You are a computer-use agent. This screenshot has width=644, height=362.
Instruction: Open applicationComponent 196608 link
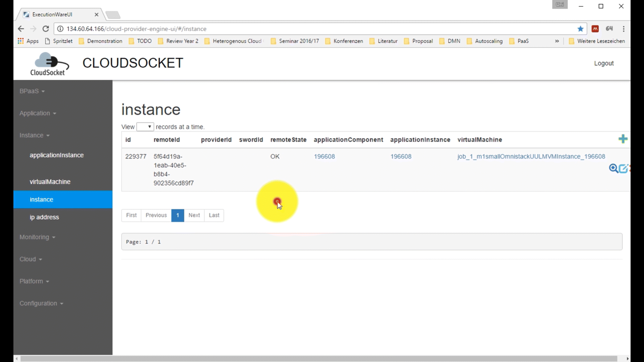(324, 156)
